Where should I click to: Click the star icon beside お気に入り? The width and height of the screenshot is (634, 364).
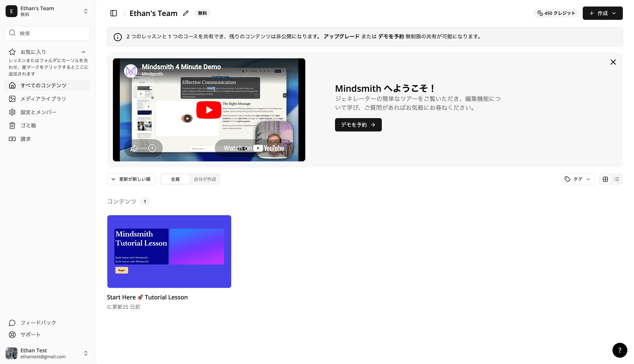coord(12,52)
